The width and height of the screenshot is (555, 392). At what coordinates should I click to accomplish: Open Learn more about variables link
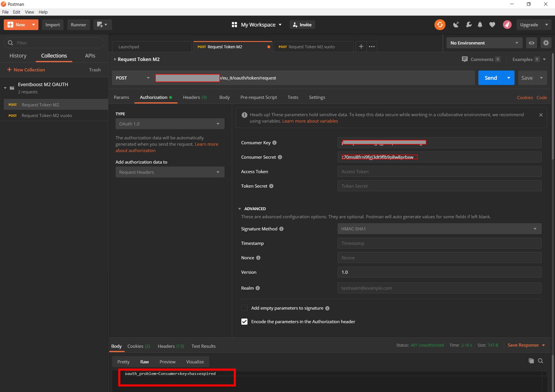(310, 121)
